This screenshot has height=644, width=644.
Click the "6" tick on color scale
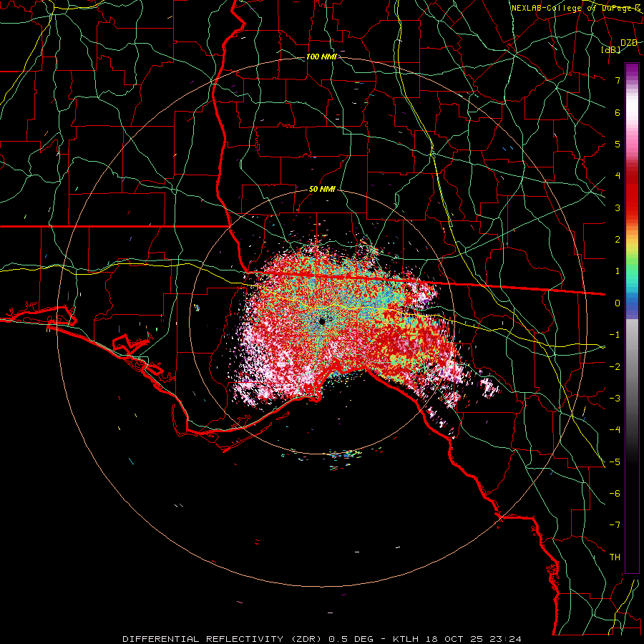pyautogui.click(x=618, y=112)
